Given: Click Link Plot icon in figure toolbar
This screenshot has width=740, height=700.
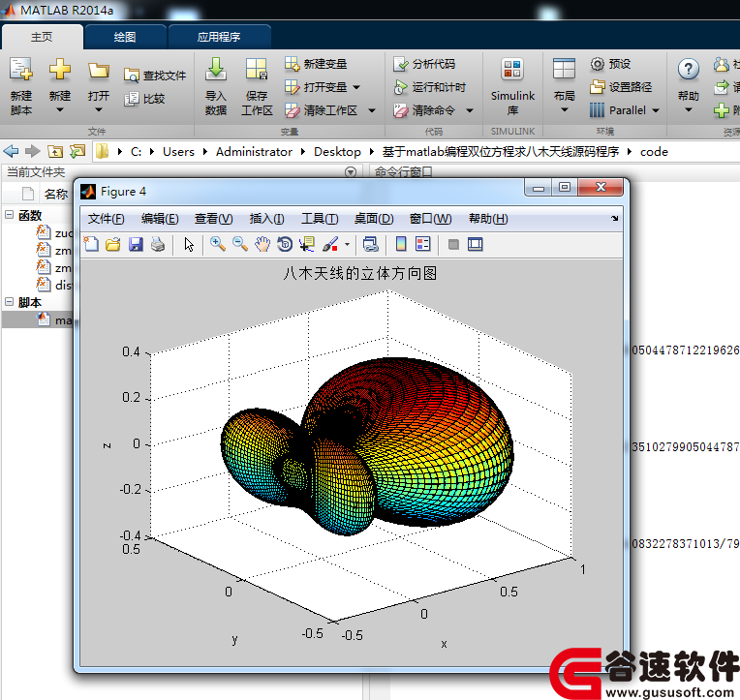Looking at the screenshot, I should 370,244.
